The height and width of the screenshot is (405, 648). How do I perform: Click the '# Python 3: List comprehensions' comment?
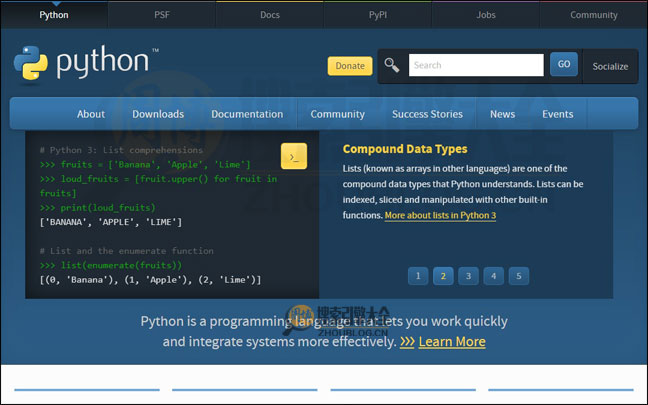point(122,150)
